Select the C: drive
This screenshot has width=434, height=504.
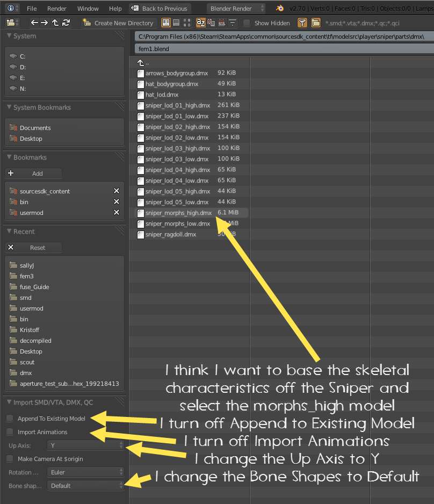(x=64, y=56)
